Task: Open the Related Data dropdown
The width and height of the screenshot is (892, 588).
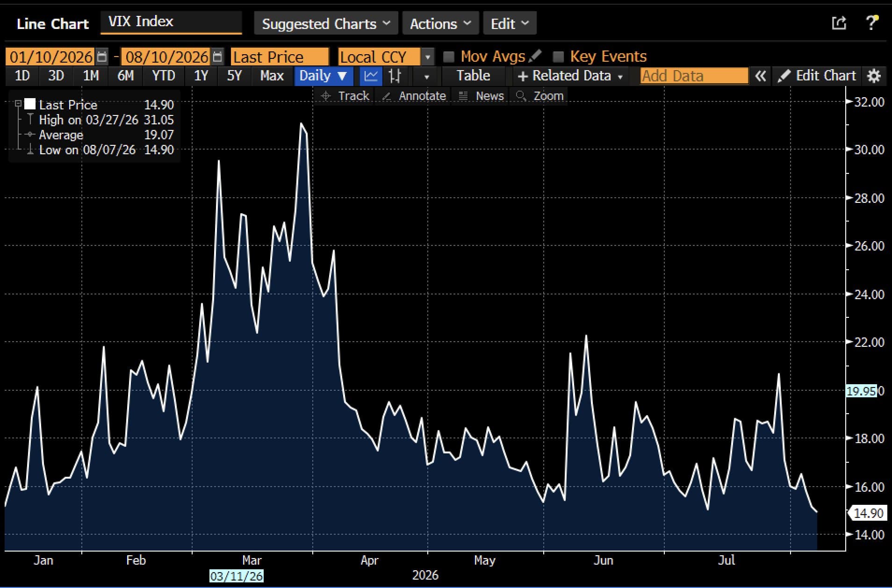Action: (570, 76)
